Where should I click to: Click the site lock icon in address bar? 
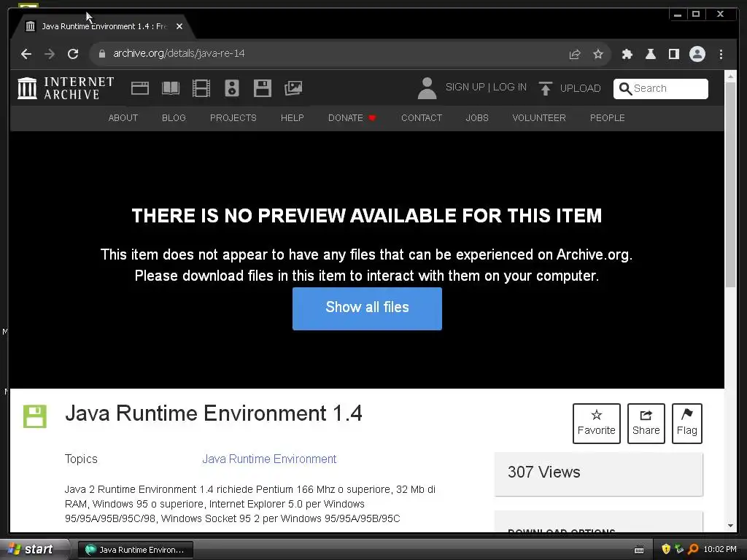tap(101, 54)
